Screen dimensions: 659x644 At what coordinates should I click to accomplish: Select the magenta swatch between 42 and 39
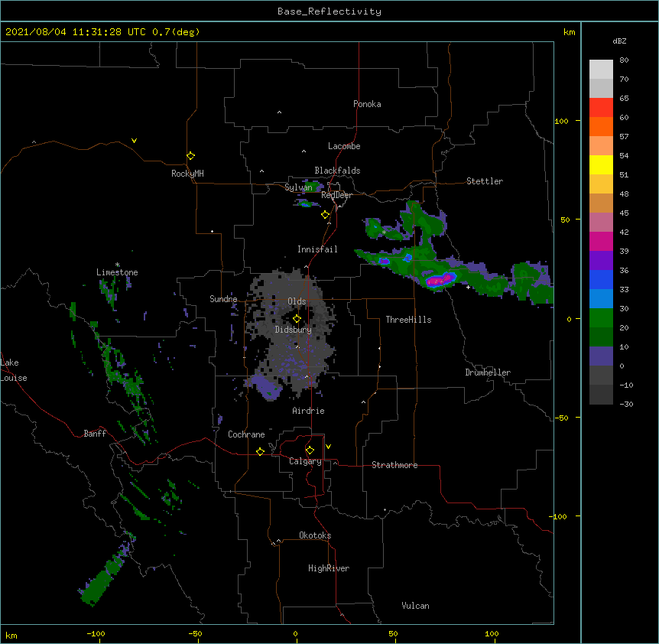tap(601, 241)
